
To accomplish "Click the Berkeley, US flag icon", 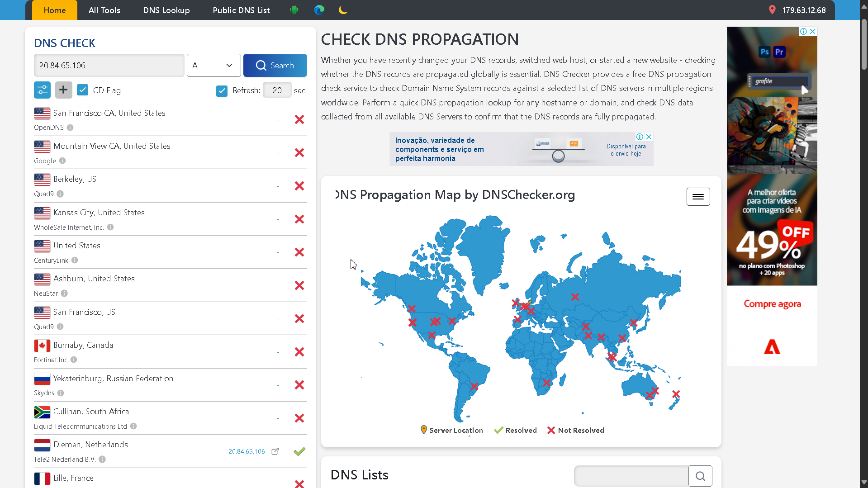I will (42, 180).
